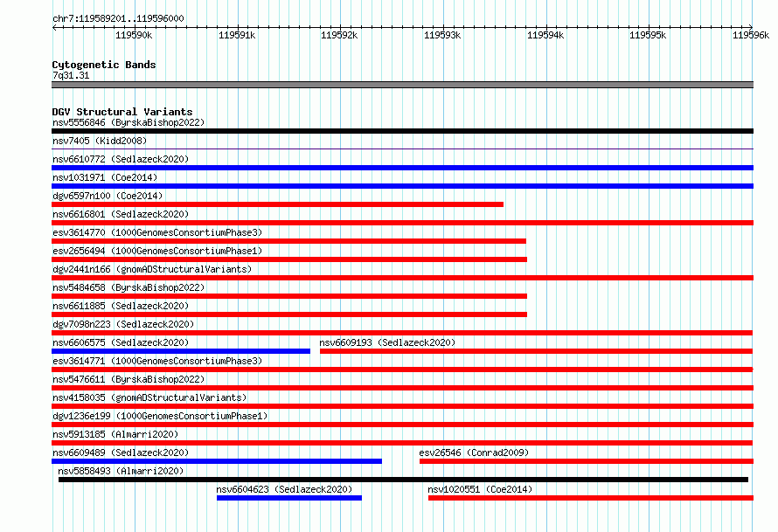Select the 7q31.31 band label

coord(71,75)
